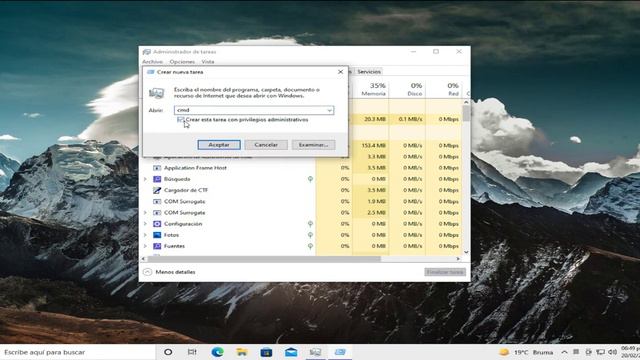Switch to Task Manager taskbar button
Screen dimensions: 640x360
coord(315,352)
